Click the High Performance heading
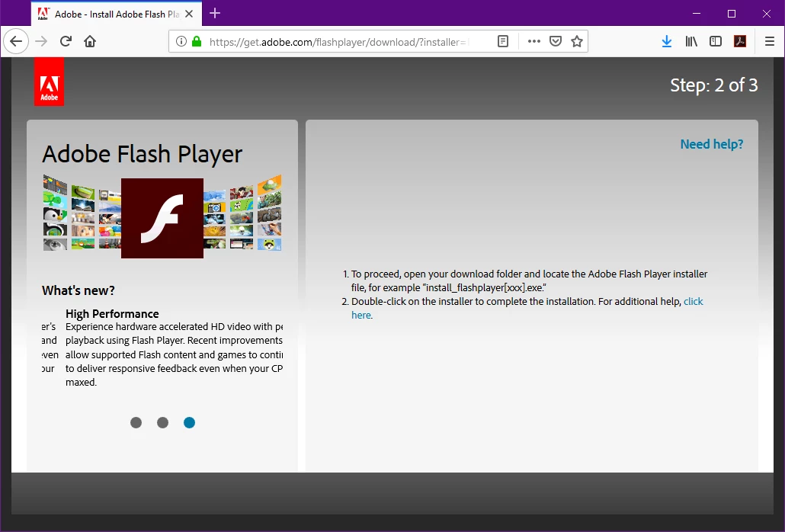 [x=112, y=314]
